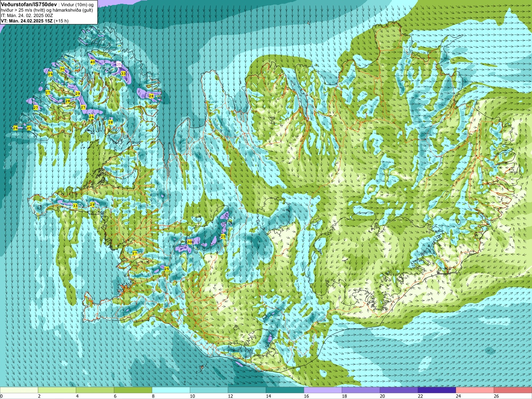Pick the 4–6 green legend swatch
Viewport: 532px width, 399px height.
click(95, 390)
